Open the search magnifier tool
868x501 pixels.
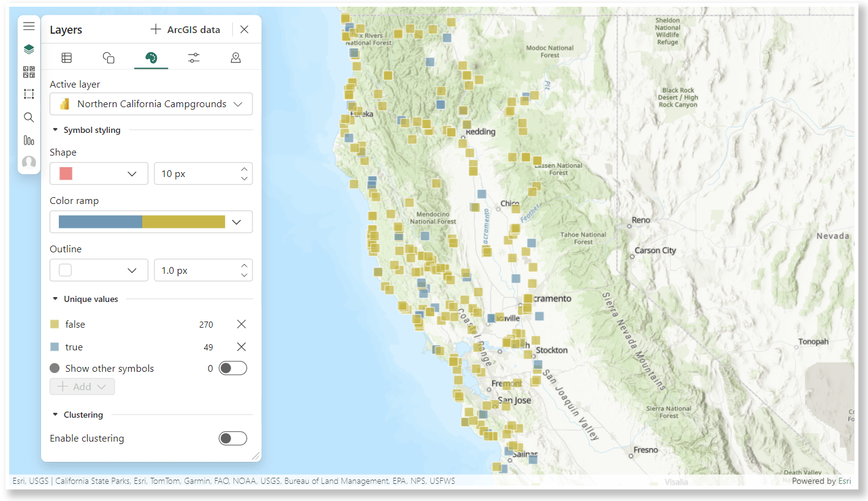[x=29, y=117]
